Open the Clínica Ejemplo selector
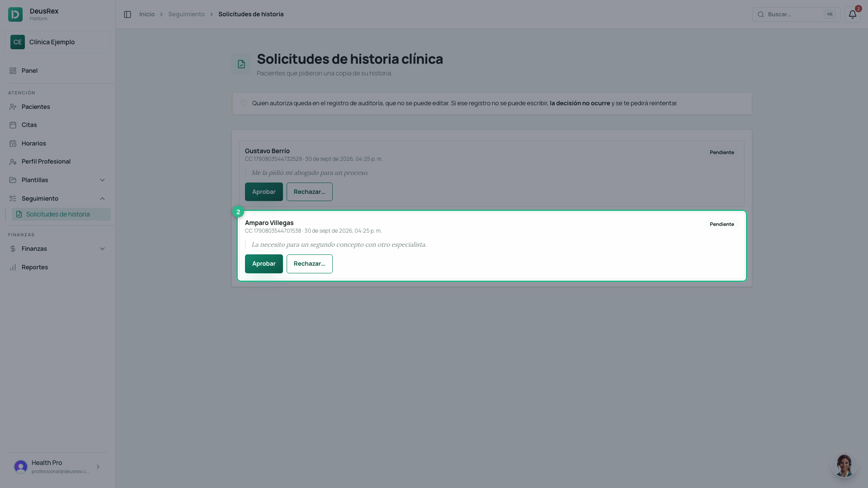The image size is (868, 488). 57,42
